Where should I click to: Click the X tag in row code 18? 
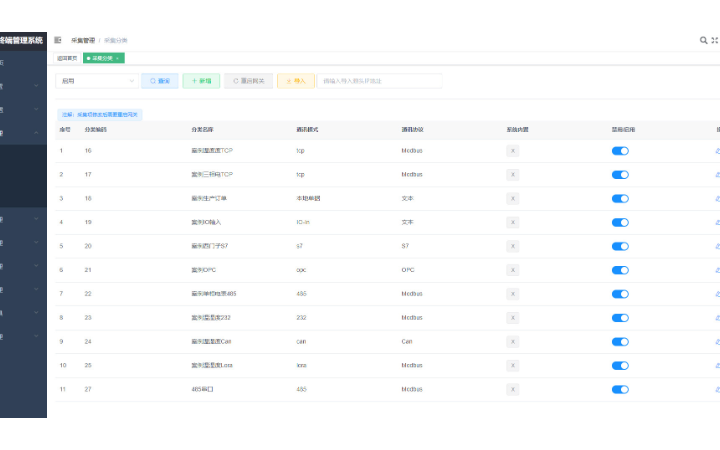[x=512, y=198]
